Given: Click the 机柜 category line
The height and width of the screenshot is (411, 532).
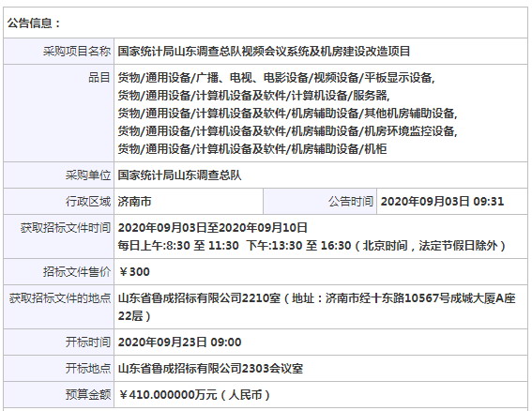Looking at the screenshot, I should point(252,148).
